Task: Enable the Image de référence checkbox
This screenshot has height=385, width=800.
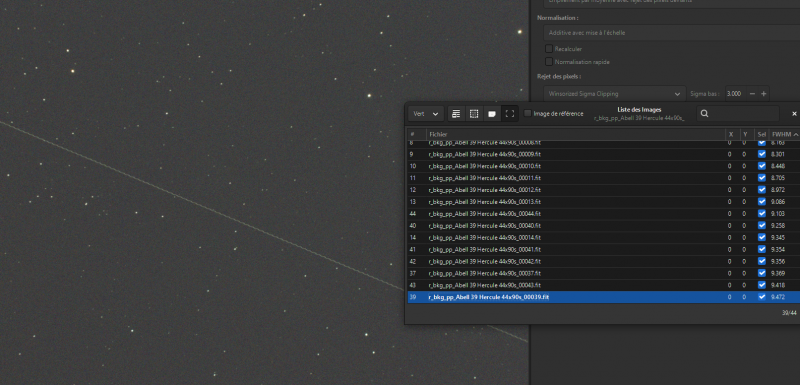Action: coord(528,114)
